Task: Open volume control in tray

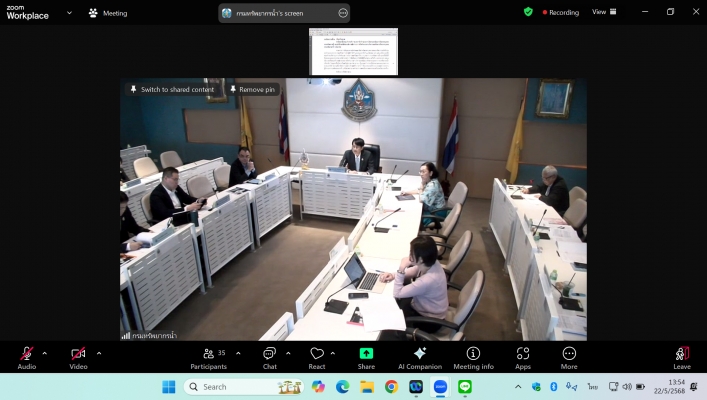Action: point(627,387)
